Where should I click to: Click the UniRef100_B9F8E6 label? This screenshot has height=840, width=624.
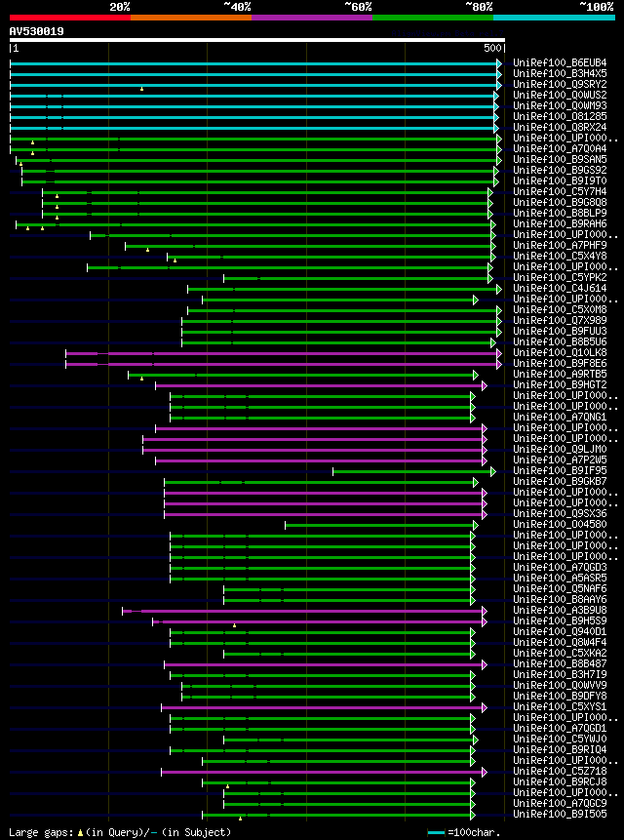click(x=560, y=363)
